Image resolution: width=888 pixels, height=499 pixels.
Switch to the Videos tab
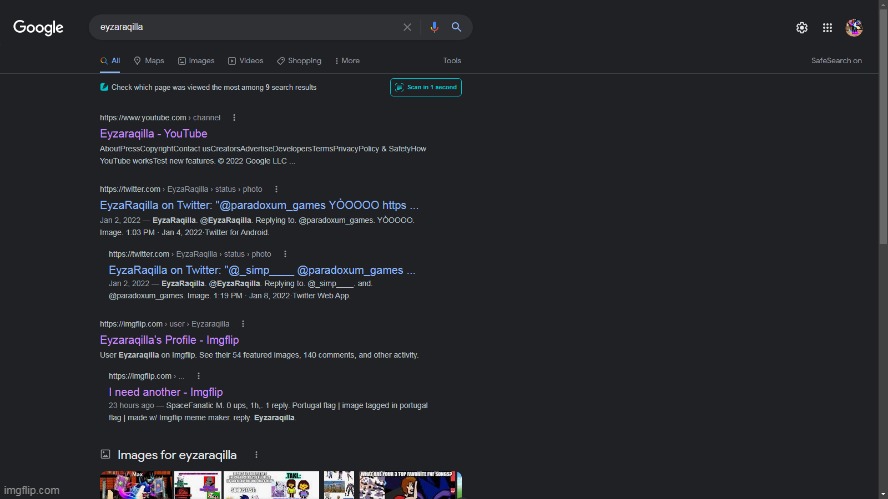[x=246, y=61]
